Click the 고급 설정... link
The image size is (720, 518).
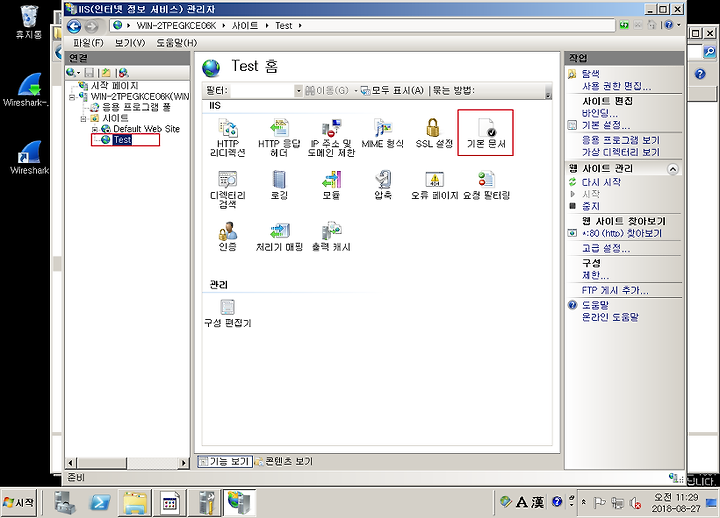click(x=606, y=248)
